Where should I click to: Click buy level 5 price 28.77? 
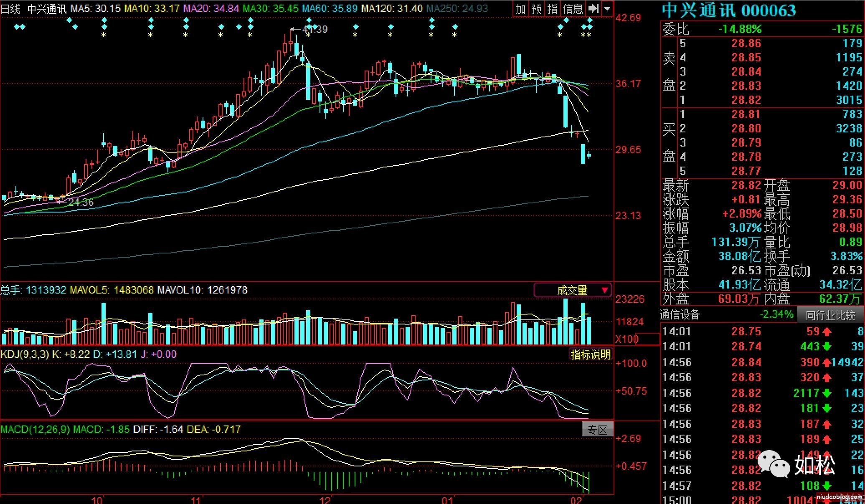pyautogui.click(x=746, y=171)
